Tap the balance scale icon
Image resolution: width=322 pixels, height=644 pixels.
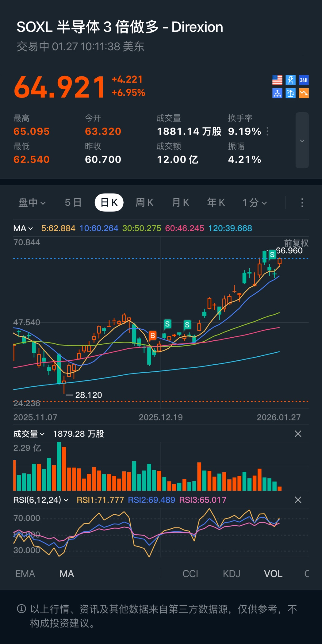(290, 93)
